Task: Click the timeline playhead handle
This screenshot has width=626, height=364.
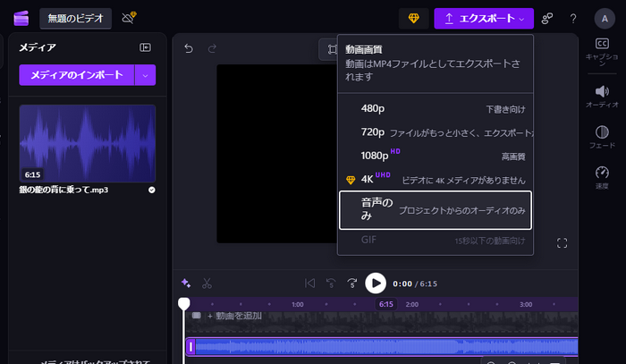Action: tap(183, 304)
